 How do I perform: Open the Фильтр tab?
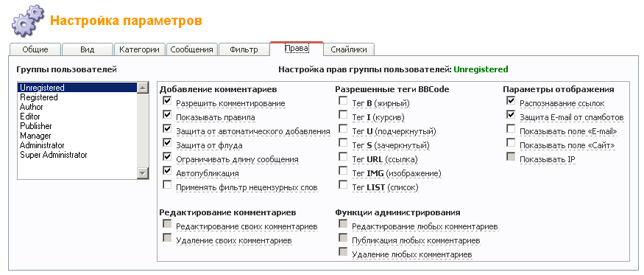(x=244, y=49)
